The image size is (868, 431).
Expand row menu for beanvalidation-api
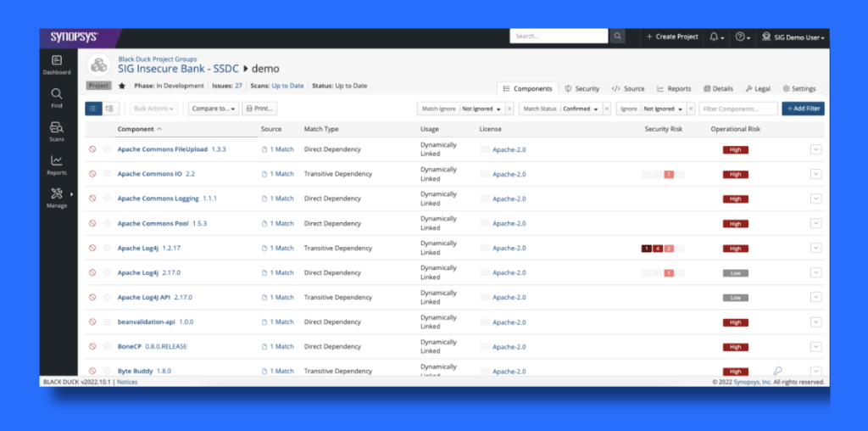coord(815,322)
